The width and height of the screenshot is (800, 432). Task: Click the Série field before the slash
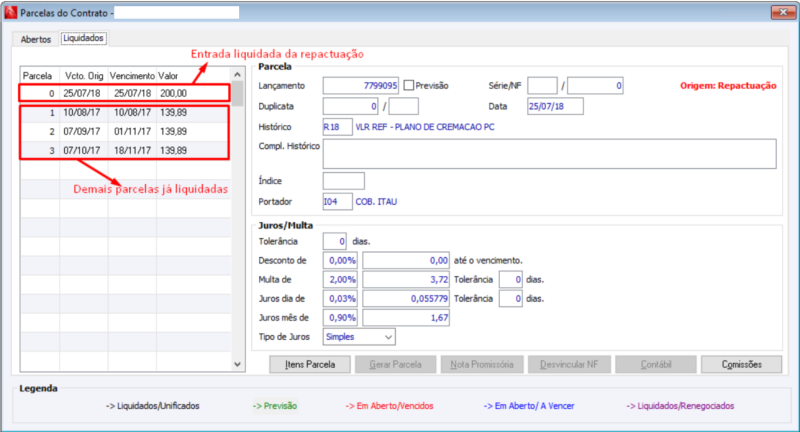pyautogui.click(x=542, y=86)
